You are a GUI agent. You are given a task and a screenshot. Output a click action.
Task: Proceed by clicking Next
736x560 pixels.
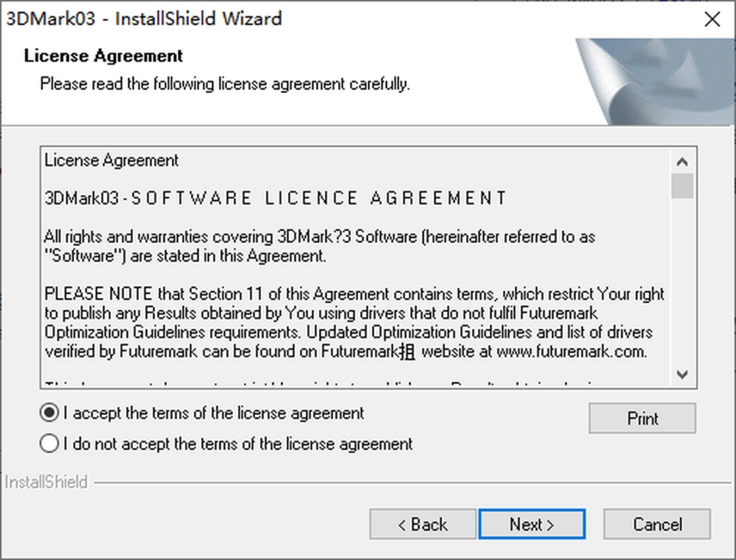[532, 525]
